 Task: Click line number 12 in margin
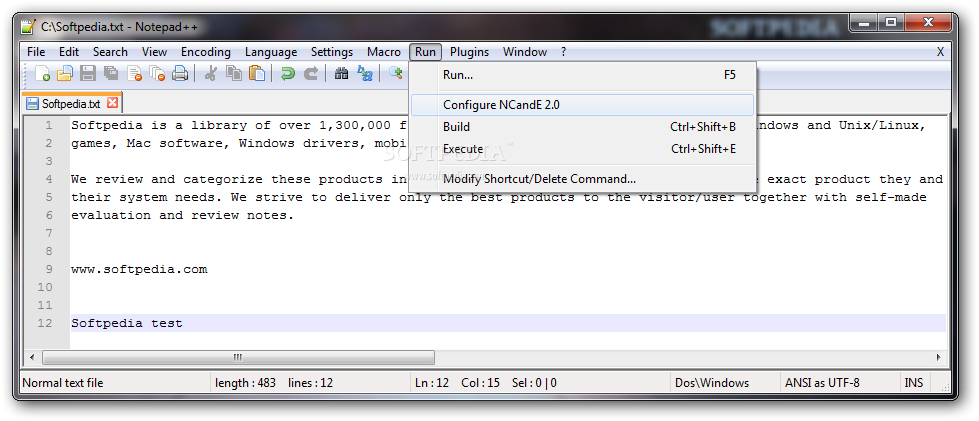coord(45,324)
